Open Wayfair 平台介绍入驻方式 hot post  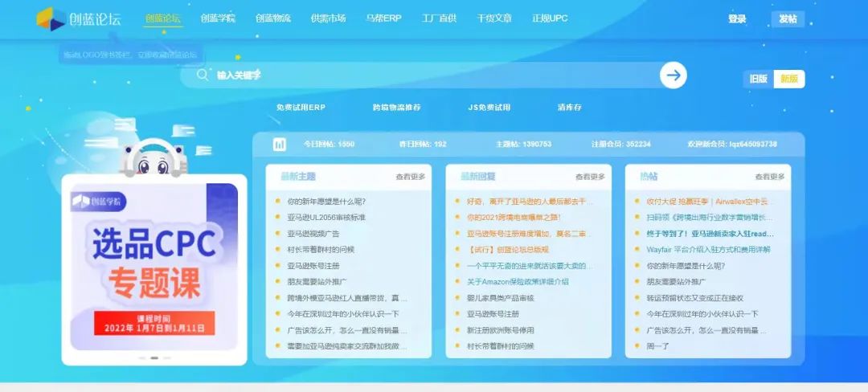pyautogui.click(x=708, y=249)
